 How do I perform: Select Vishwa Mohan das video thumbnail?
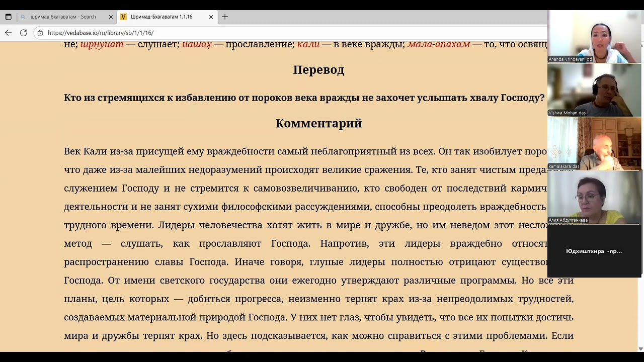click(594, 90)
